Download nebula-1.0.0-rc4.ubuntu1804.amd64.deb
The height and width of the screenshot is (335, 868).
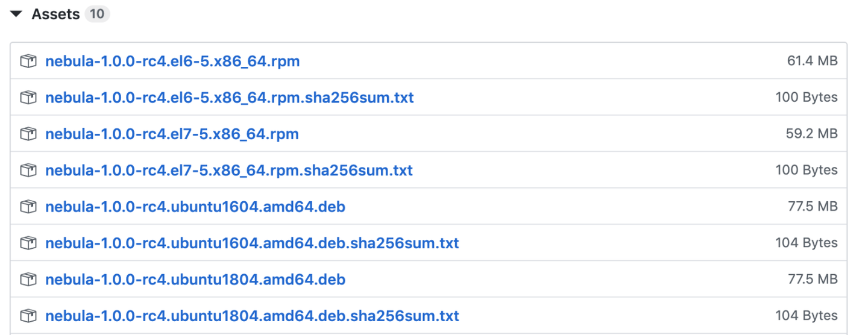[195, 280]
